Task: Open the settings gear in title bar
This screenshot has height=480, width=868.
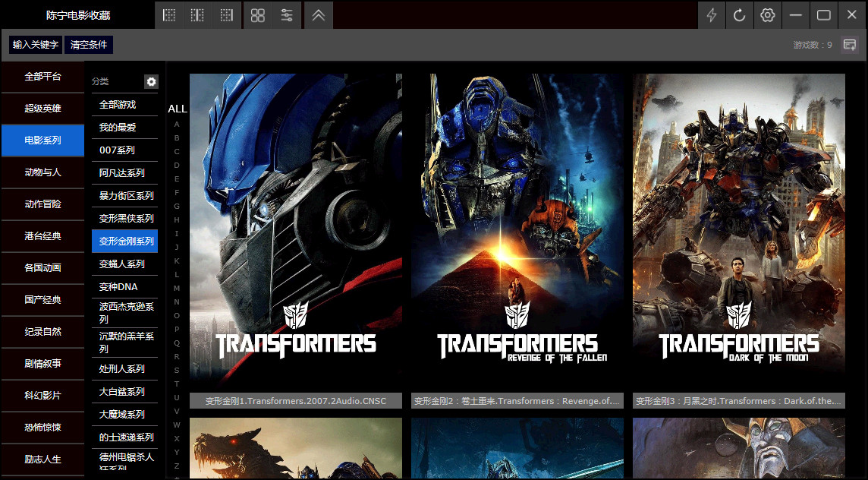Action: 768,15
